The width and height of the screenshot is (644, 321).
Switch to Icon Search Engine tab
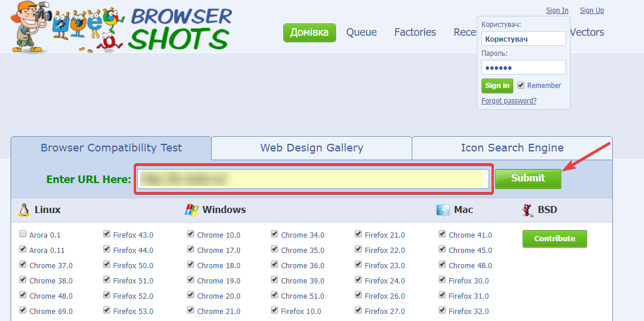click(x=512, y=147)
